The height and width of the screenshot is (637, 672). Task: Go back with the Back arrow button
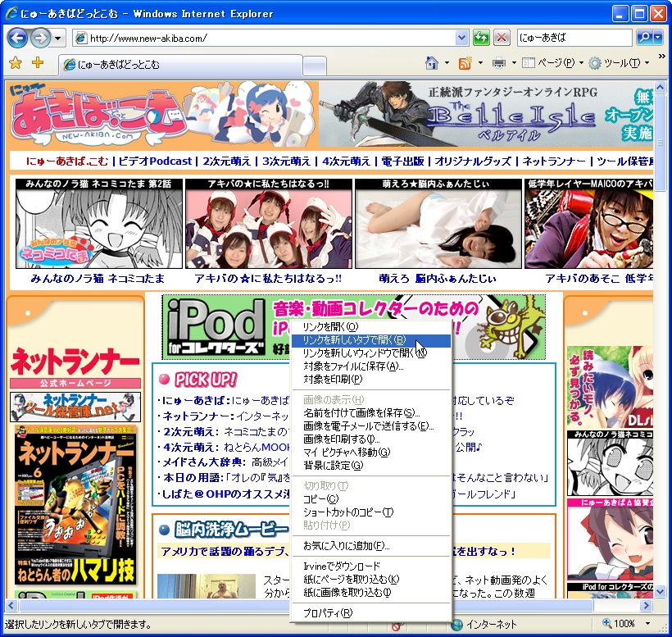point(17,39)
